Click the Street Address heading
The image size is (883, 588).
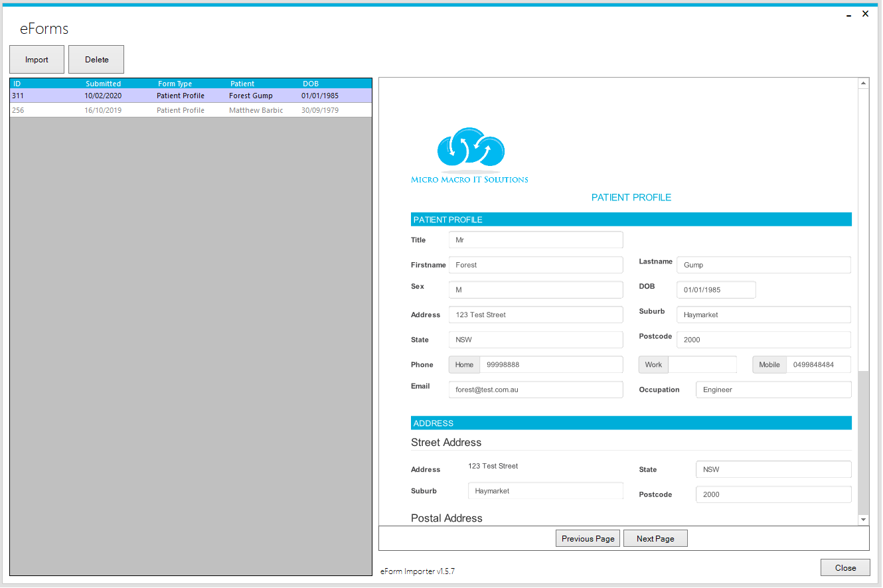(446, 443)
